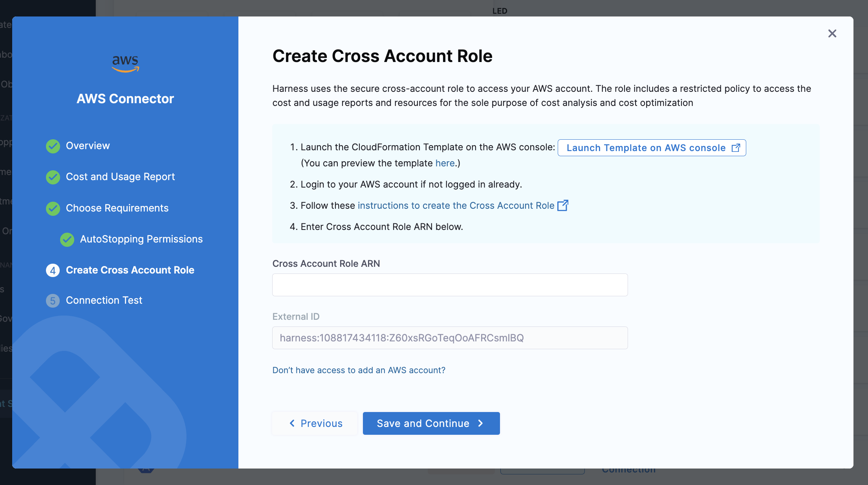
Task: Select Choose Requirements step
Action: [117, 208]
